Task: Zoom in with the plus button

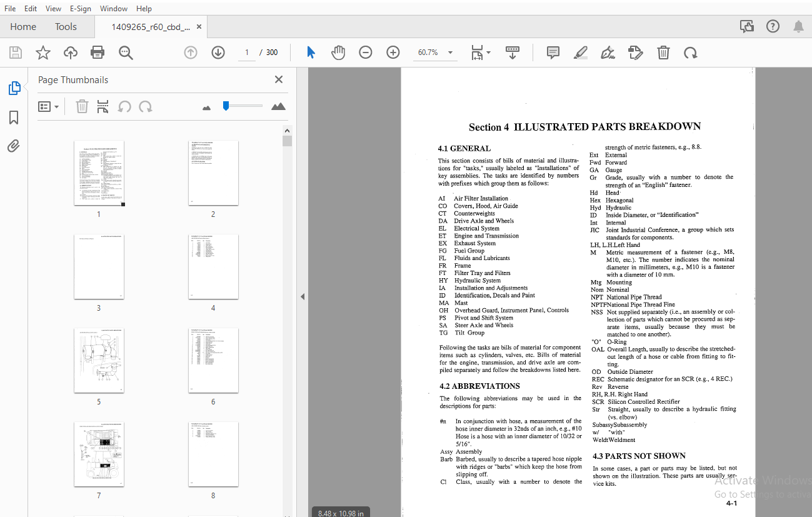Action: click(x=393, y=53)
